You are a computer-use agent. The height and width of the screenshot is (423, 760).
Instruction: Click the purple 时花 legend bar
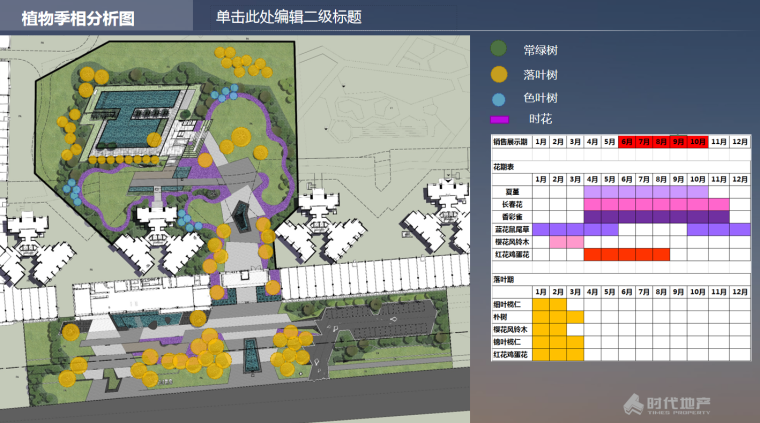[501, 120]
